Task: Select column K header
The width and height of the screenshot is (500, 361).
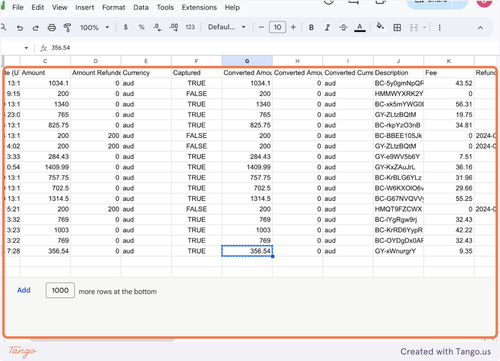Action: click(x=449, y=61)
